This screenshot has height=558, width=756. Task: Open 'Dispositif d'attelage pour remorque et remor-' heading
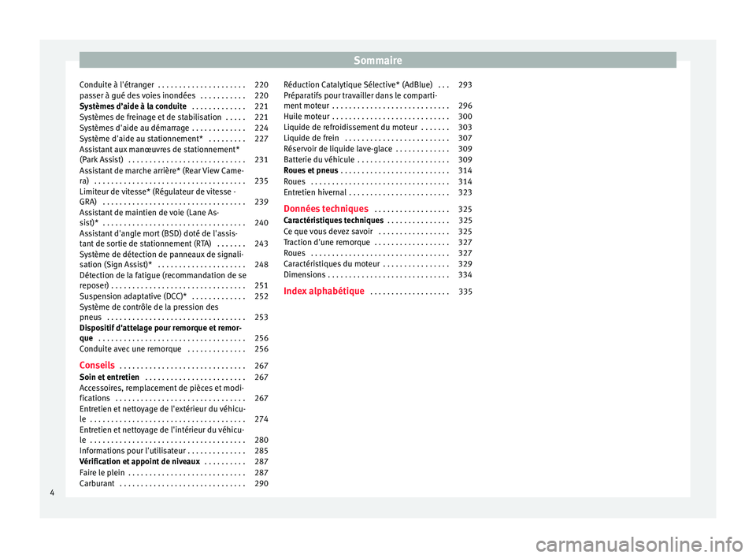pos(161,328)
